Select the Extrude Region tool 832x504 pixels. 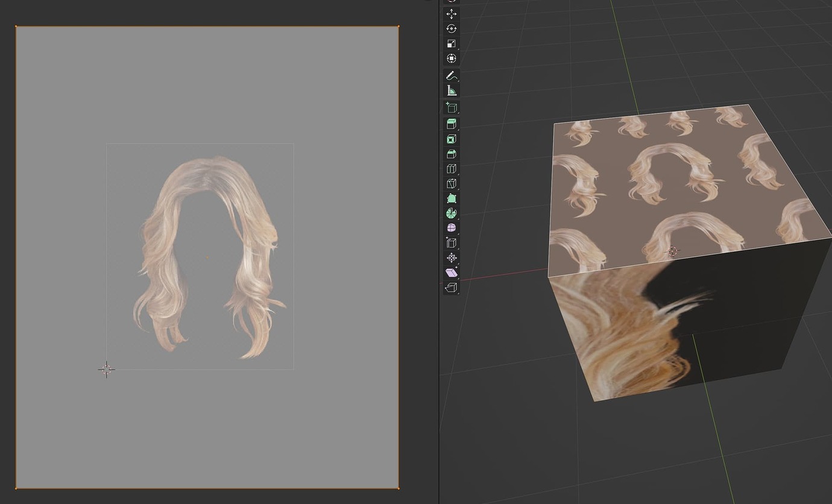pyautogui.click(x=451, y=123)
